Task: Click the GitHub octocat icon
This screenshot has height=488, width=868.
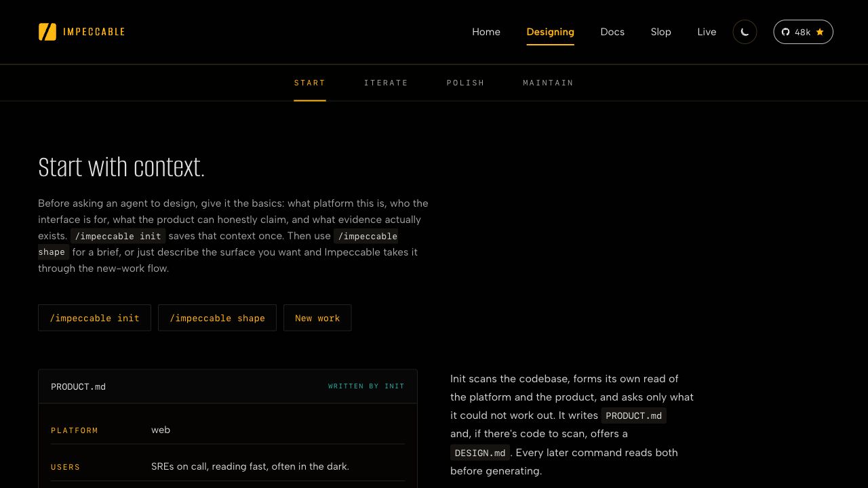Action: pos(785,32)
